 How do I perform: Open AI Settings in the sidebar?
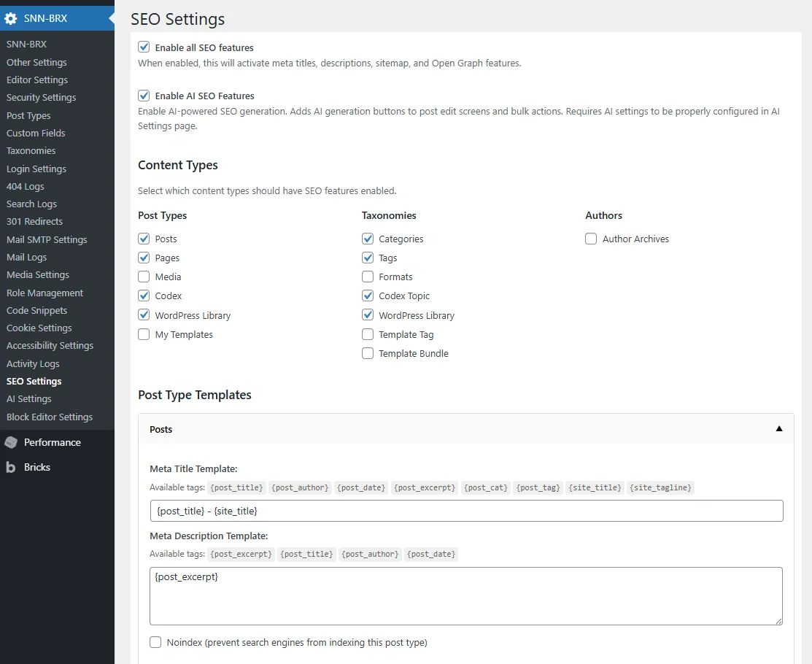[x=29, y=399]
